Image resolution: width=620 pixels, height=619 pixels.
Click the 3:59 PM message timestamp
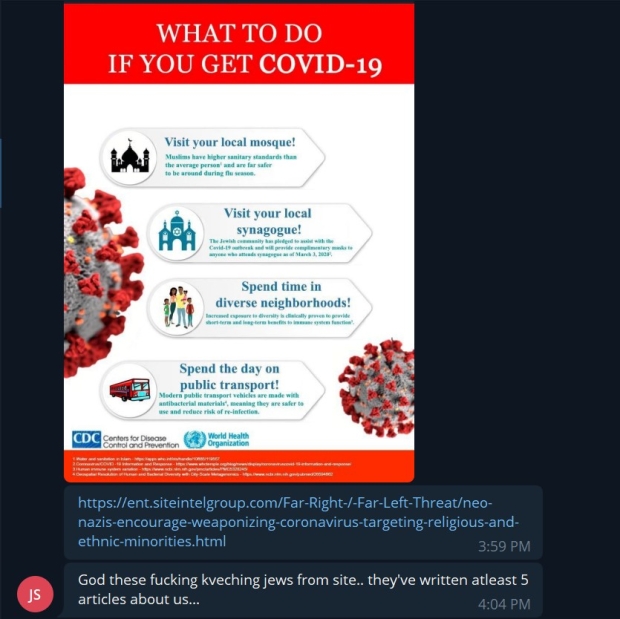pyautogui.click(x=504, y=546)
